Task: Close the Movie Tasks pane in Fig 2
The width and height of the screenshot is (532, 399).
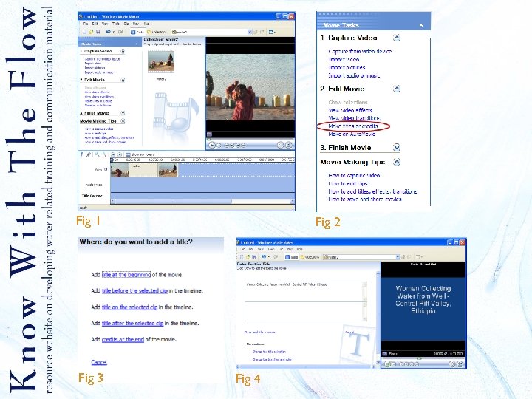Action: pyautogui.click(x=421, y=25)
